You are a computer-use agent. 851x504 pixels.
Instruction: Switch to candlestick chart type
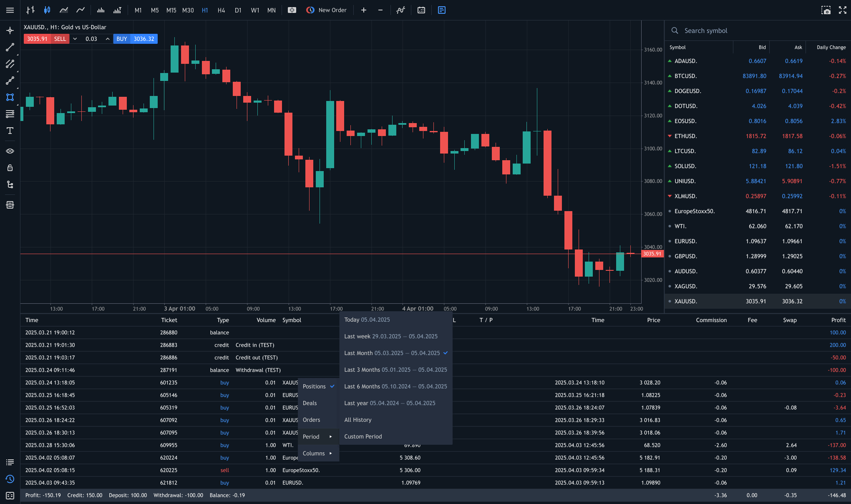(x=47, y=10)
